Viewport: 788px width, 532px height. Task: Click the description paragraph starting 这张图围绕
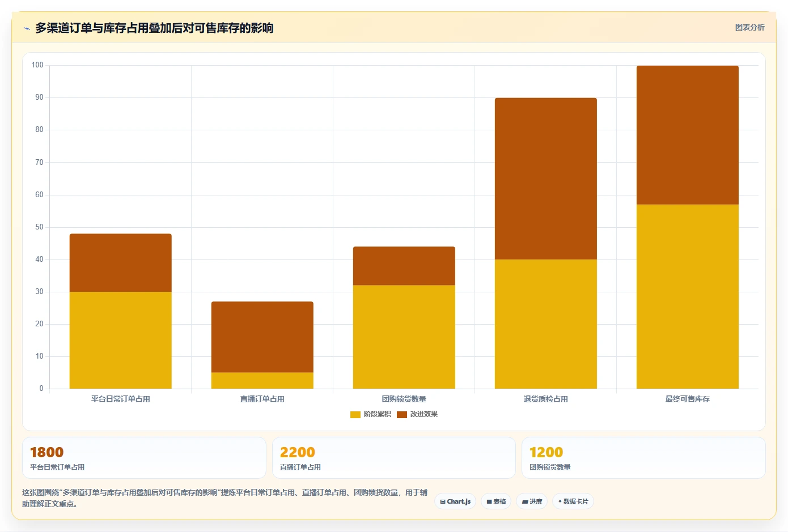[225, 498]
